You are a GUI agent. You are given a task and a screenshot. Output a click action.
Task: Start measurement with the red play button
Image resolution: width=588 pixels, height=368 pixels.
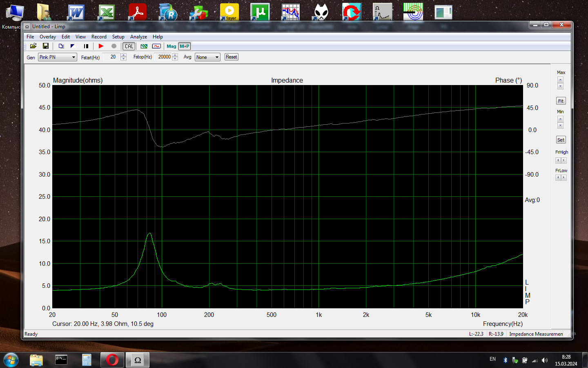101,46
